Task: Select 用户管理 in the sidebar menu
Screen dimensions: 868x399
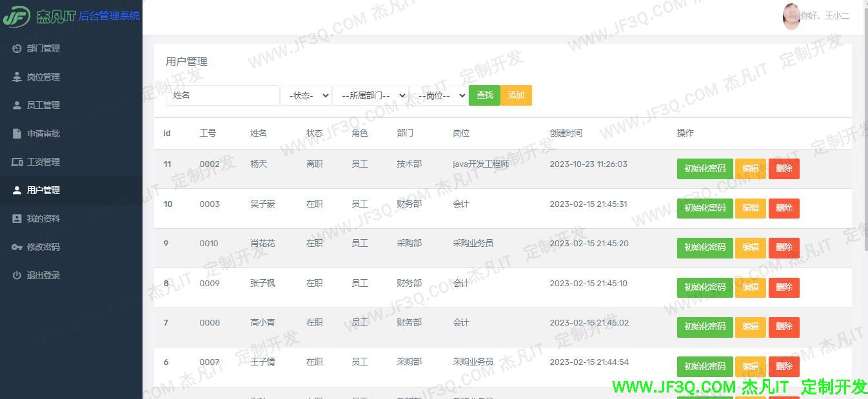Action: 43,190
